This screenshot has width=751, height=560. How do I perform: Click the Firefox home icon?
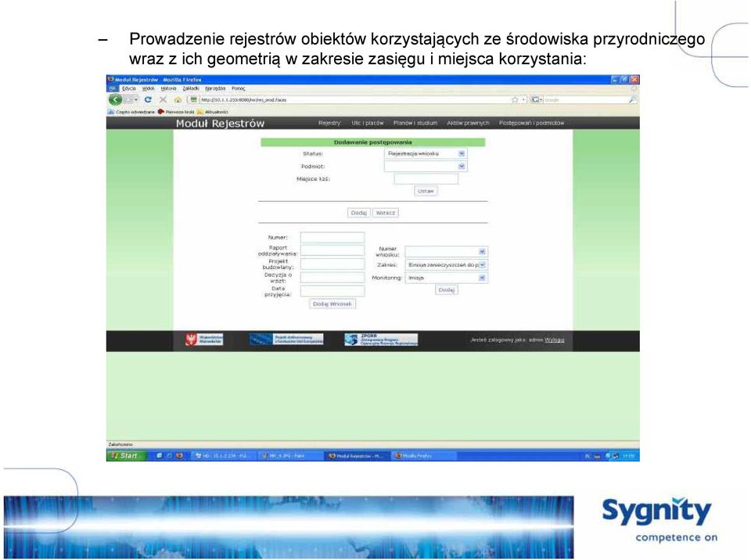178,99
